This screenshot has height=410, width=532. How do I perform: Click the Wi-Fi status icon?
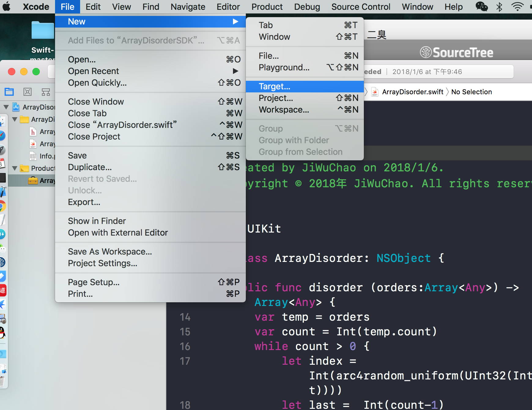tap(517, 7)
